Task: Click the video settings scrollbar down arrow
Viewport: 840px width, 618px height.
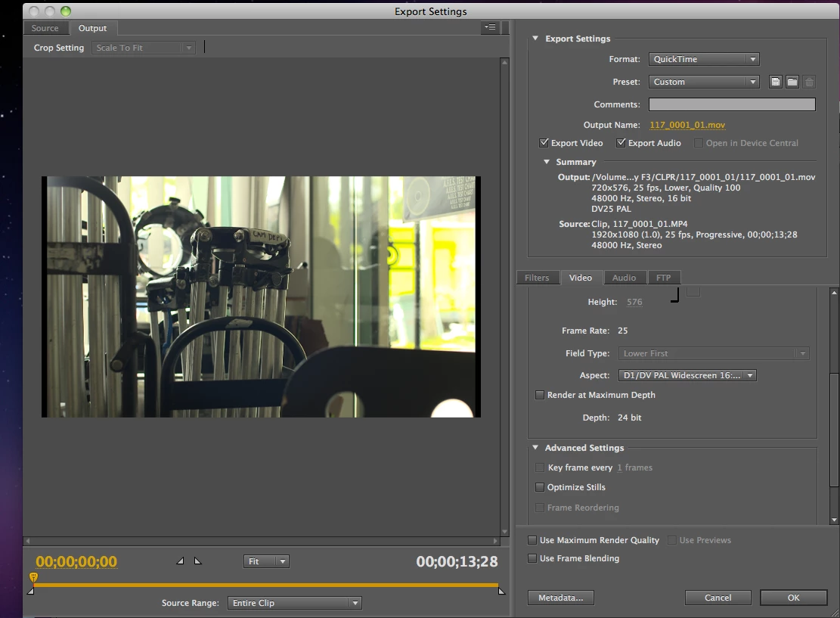Action: pos(834,520)
